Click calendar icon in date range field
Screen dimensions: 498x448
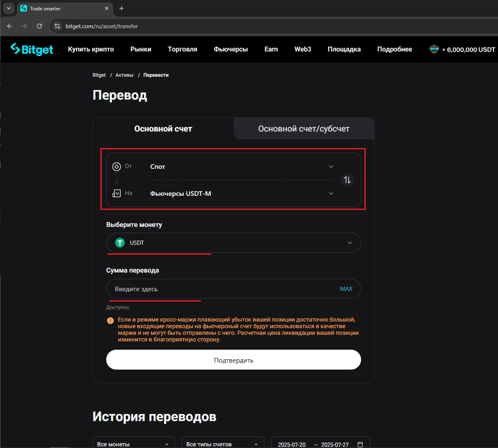tap(360, 444)
